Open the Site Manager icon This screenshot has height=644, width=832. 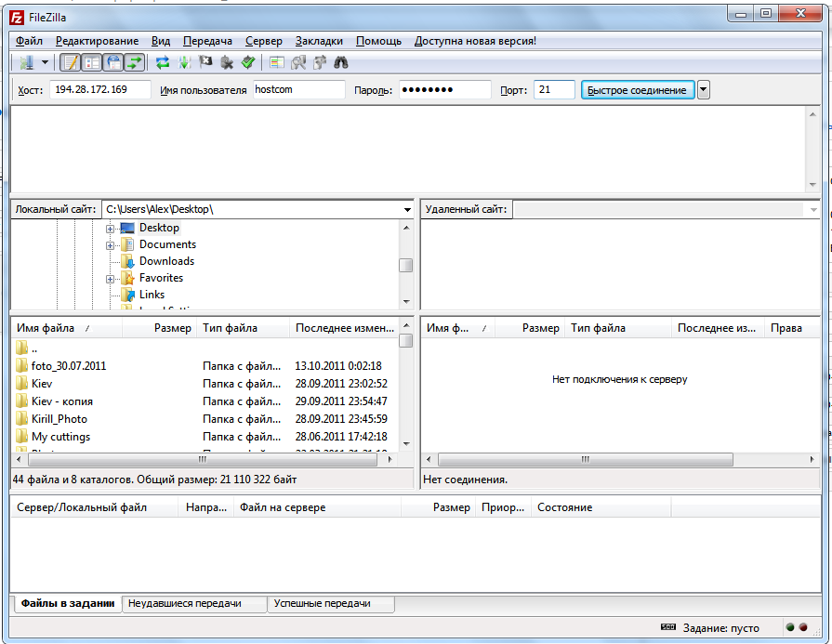pyautogui.click(x=24, y=62)
